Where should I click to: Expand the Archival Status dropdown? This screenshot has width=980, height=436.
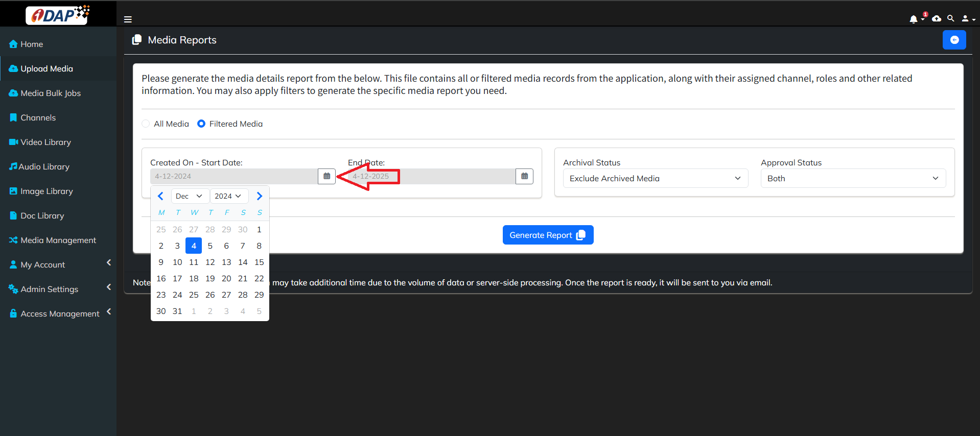click(x=655, y=178)
